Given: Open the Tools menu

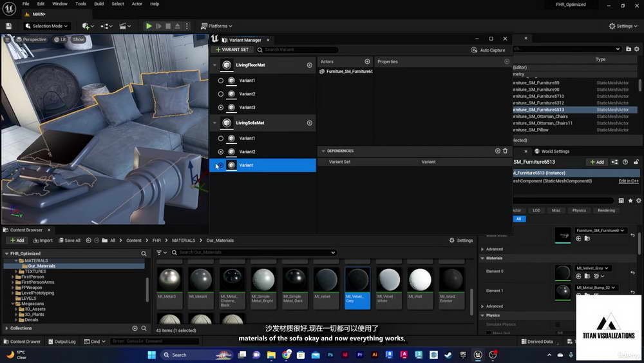Looking at the screenshot, I should [81, 4].
